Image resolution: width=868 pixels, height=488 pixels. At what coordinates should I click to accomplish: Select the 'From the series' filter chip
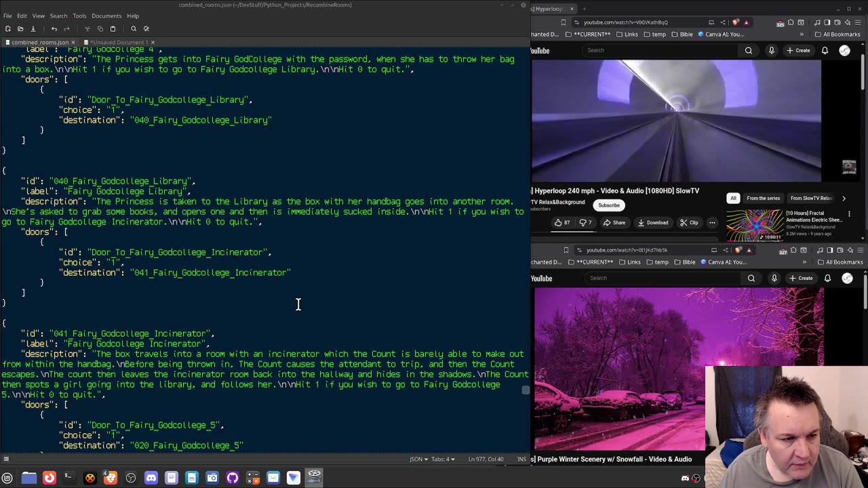coord(763,198)
